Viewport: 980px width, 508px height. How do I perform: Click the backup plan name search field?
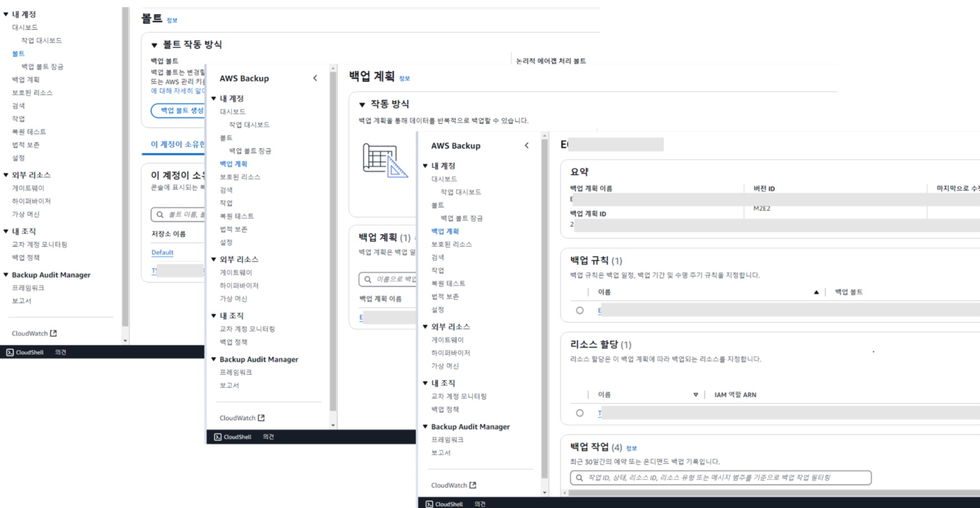(387, 279)
